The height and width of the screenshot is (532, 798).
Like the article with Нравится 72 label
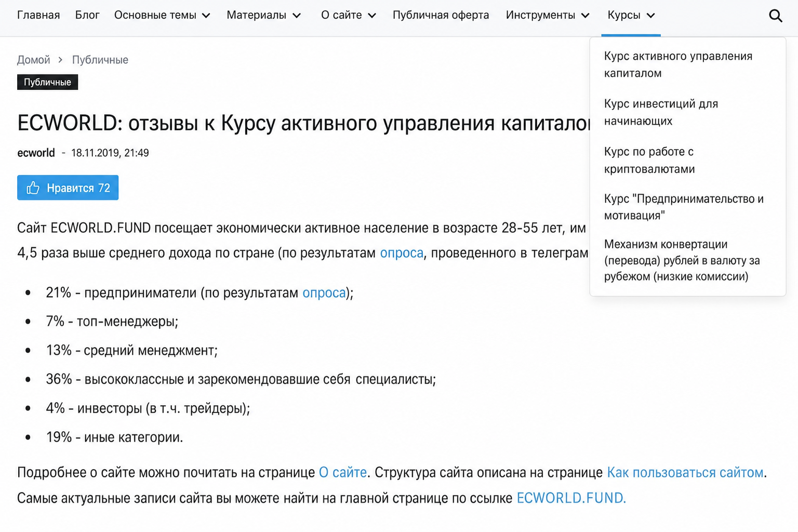tap(68, 188)
